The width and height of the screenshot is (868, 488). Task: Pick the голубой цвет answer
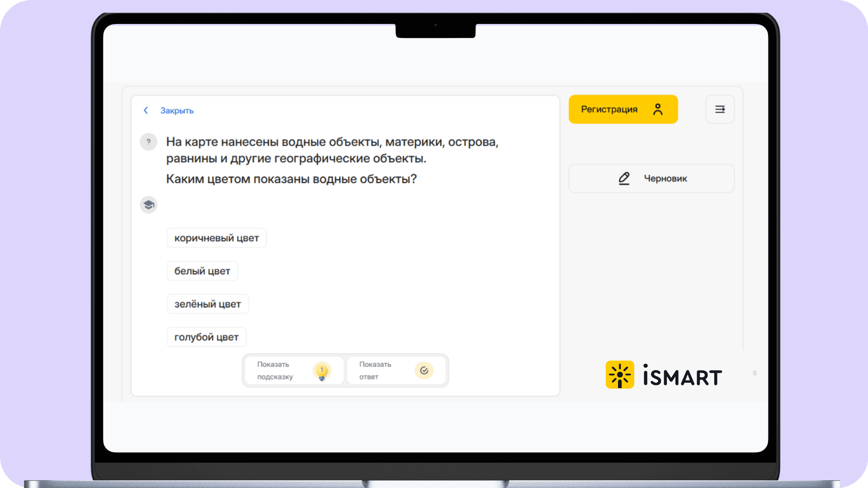pos(206,337)
